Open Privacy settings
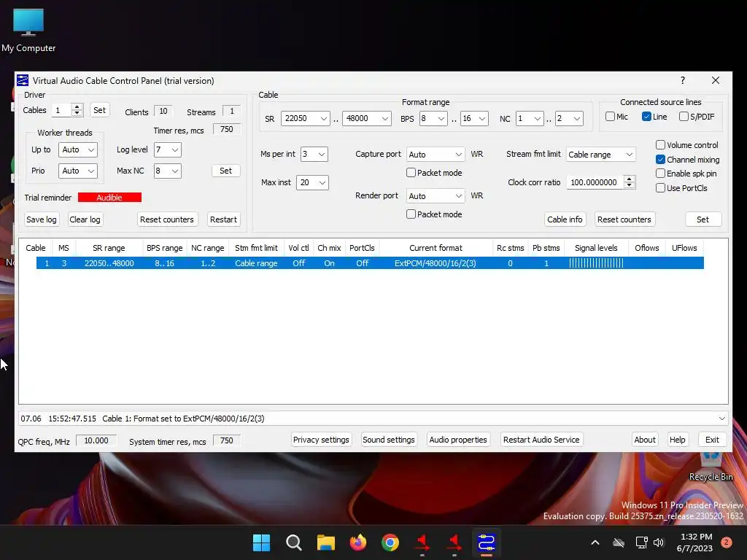 (x=321, y=440)
